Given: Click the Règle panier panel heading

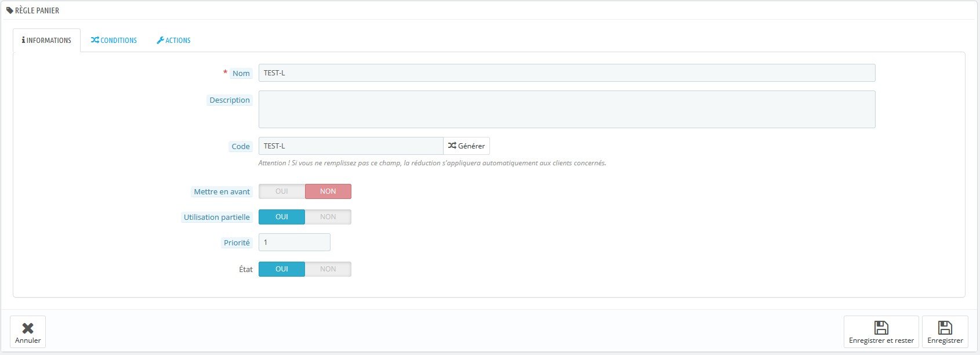Looking at the screenshot, I should click(x=33, y=10).
